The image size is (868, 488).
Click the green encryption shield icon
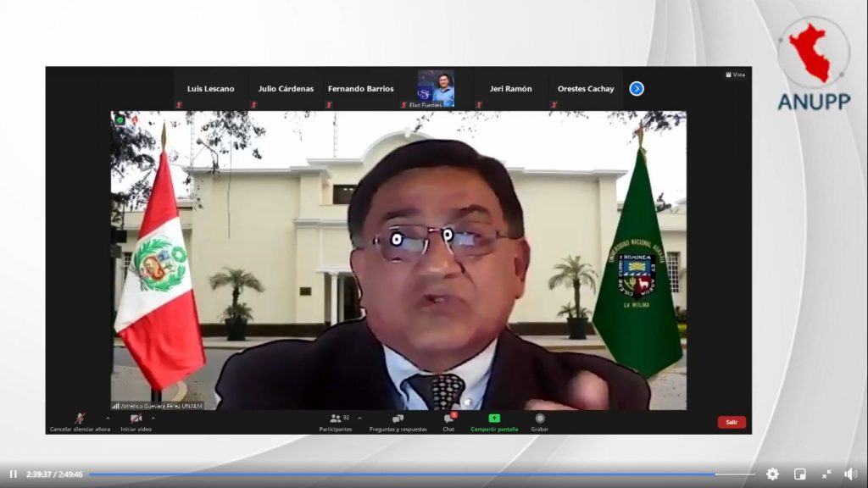pyautogui.click(x=120, y=119)
